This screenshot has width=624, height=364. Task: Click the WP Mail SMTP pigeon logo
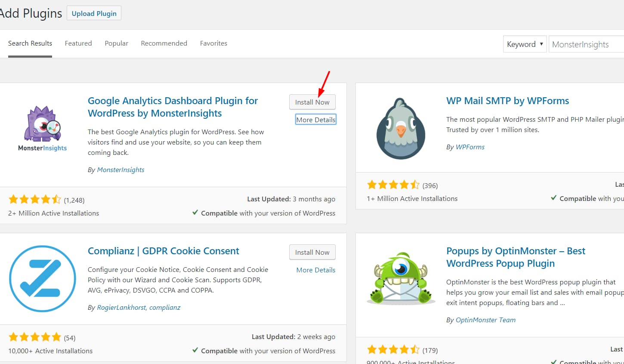coord(400,128)
